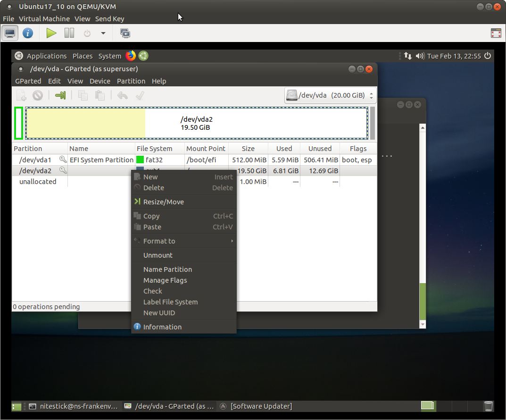Click the session power icon in the top panel
Screen dimensions: 506x420
coord(488,56)
